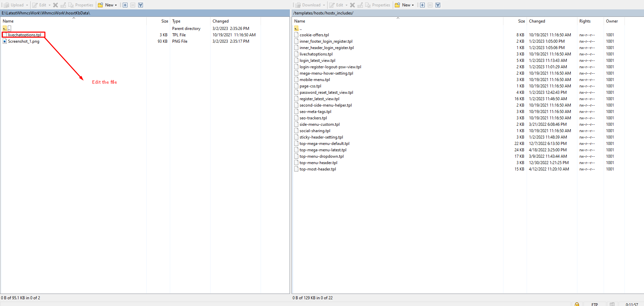Select top-mega-menu-latest.tpl in the remote list
The width and height of the screenshot is (644, 306).
point(323,150)
